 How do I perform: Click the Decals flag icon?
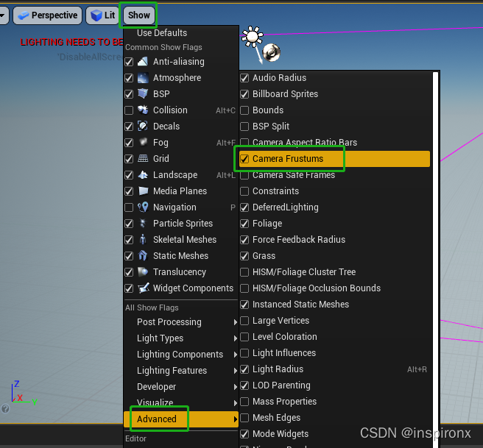click(x=143, y=126)
